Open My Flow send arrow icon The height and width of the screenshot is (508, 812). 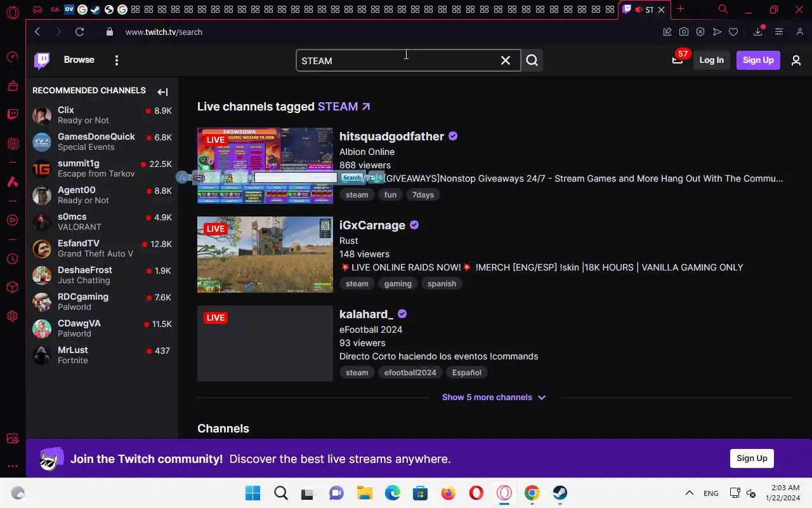tap(717, 32)
